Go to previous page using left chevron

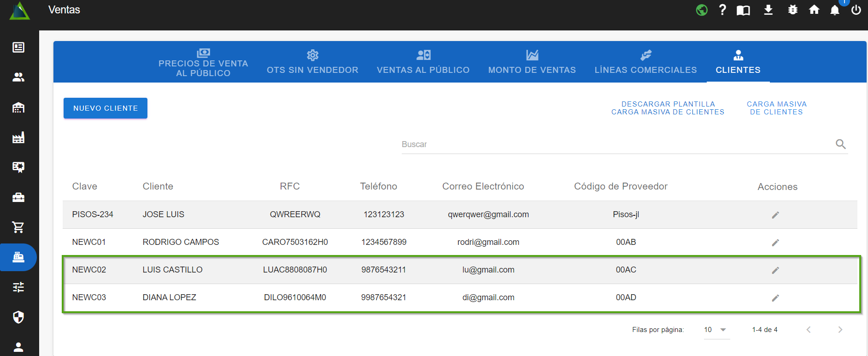point(809,330)
